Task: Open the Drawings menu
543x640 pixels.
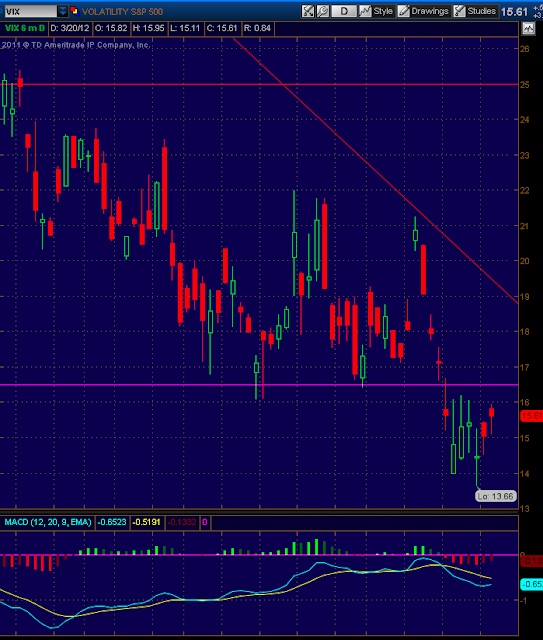Action: coord(423,11)
